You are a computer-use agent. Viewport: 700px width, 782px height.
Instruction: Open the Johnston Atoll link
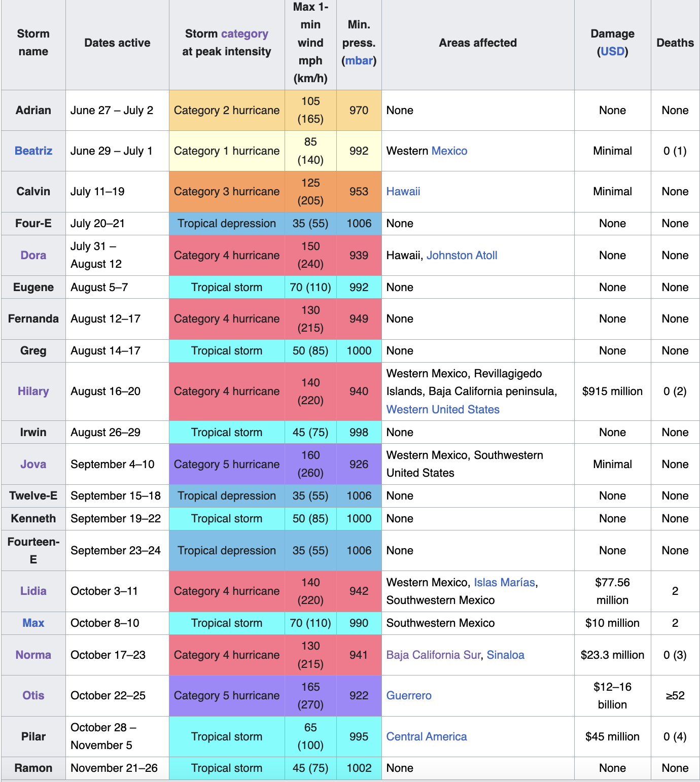[462, 255]
